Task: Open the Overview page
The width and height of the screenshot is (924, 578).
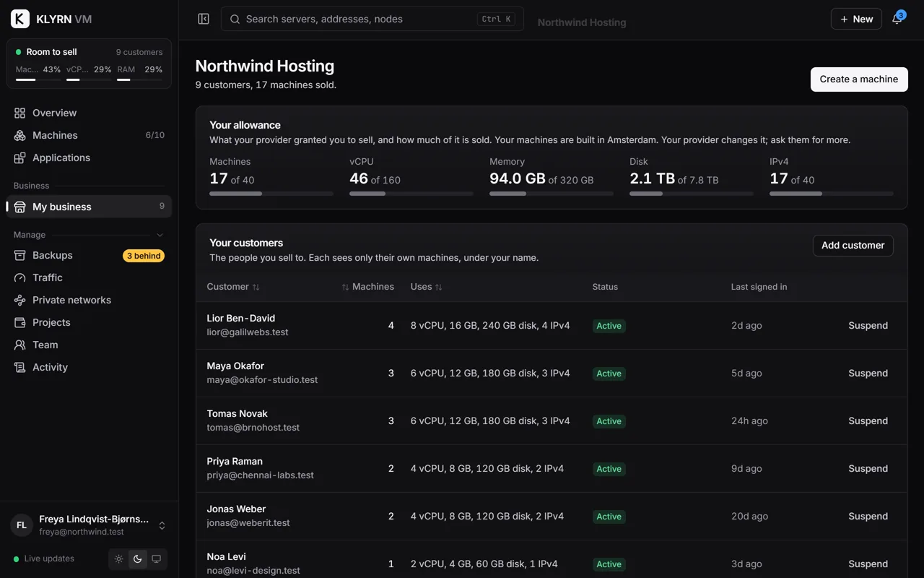Action: (x=89, y=113)
